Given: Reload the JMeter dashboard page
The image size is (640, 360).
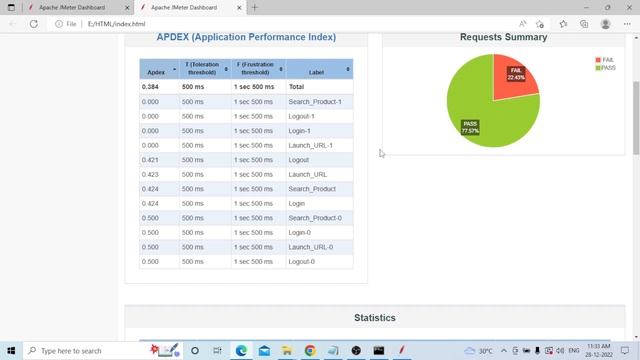Looking at the screenshot, I should click(33, 24).
